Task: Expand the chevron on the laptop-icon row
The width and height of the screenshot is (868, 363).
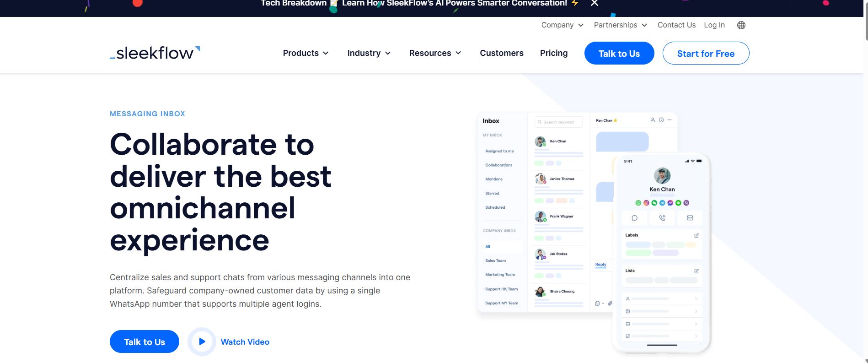Action: (x=696, y=324)
